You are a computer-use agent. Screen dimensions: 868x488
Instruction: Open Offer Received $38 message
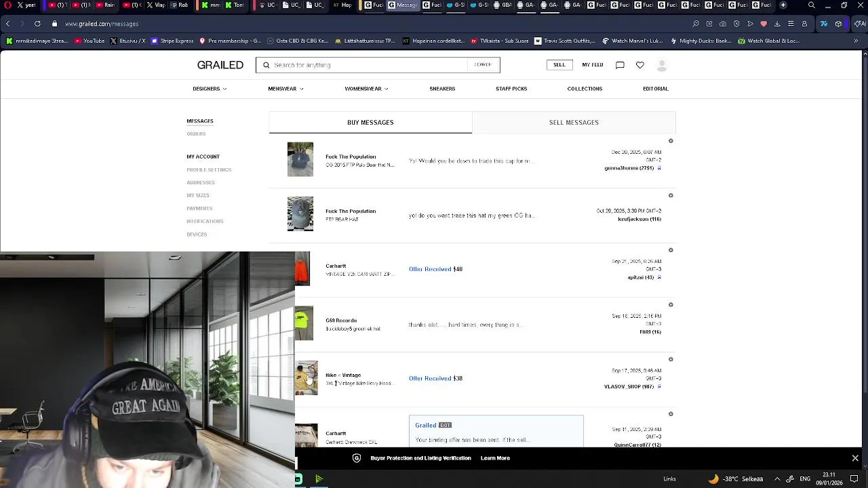[435, 378]
